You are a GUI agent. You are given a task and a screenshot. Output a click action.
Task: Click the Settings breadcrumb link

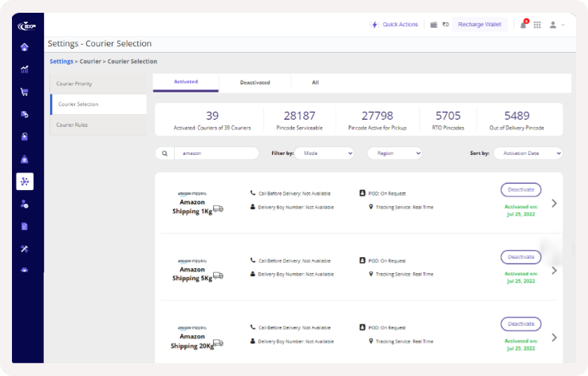[61, 61]
